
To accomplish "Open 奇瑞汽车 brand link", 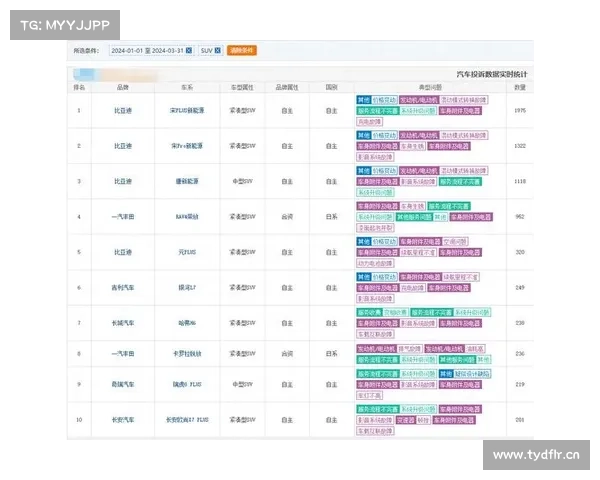I will [123, 384].
